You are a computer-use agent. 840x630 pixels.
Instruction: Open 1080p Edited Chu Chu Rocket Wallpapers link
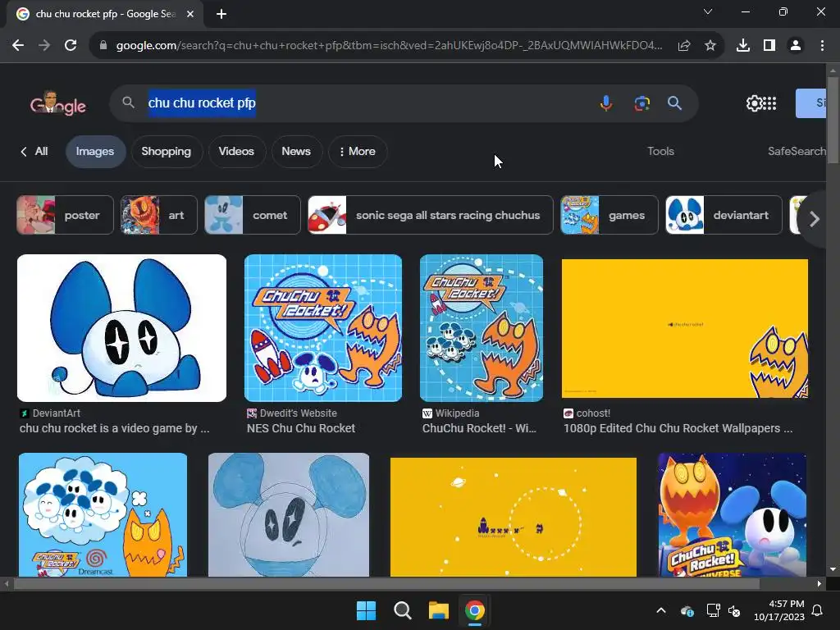coord(678,428)
